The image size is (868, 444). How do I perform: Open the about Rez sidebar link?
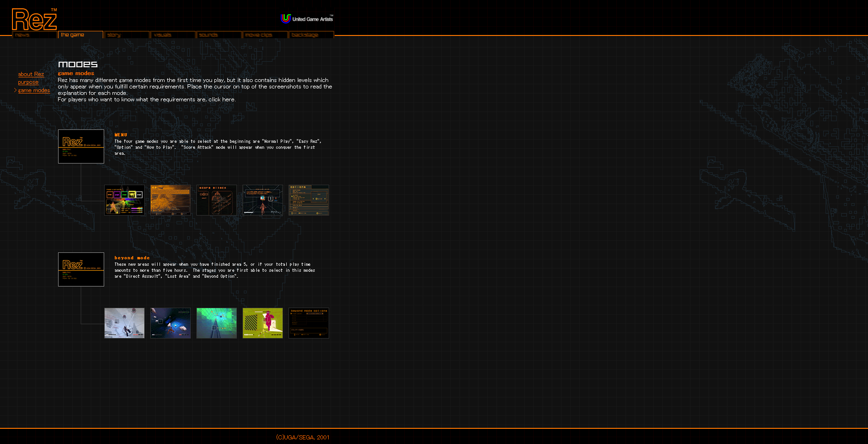pos(31,74)
